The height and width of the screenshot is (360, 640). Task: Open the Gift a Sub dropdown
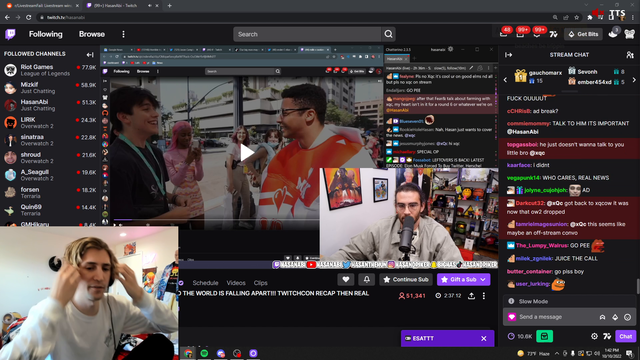coord(464,280)
